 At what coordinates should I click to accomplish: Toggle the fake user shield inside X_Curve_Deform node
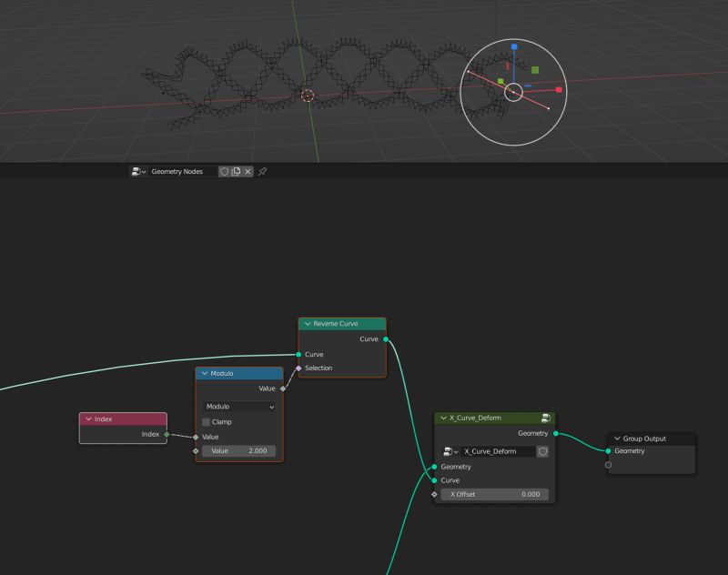pyautogui.click(x=542, y=451)
